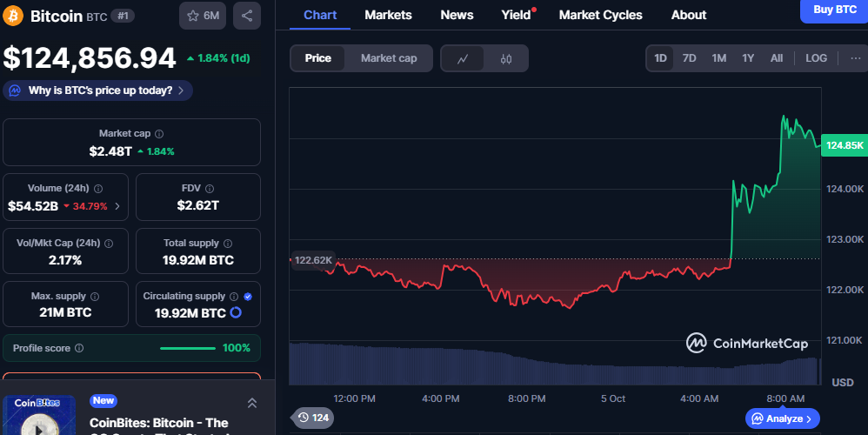Toggle the Price chart view
The image size is (868, 435).
point(317,58)
